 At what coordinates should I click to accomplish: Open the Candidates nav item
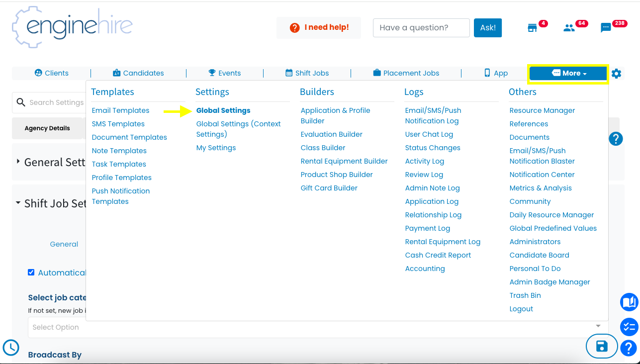[x=138, y=73]
